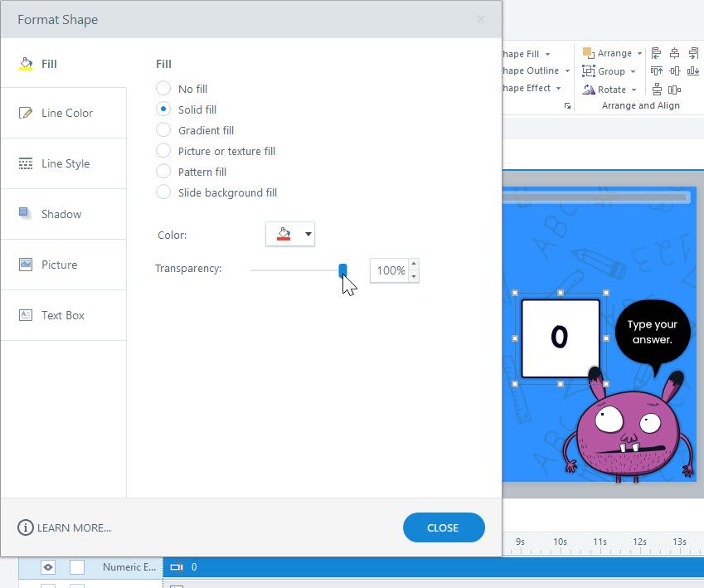Open shape format dialog launcher icon

coord(567,106)
